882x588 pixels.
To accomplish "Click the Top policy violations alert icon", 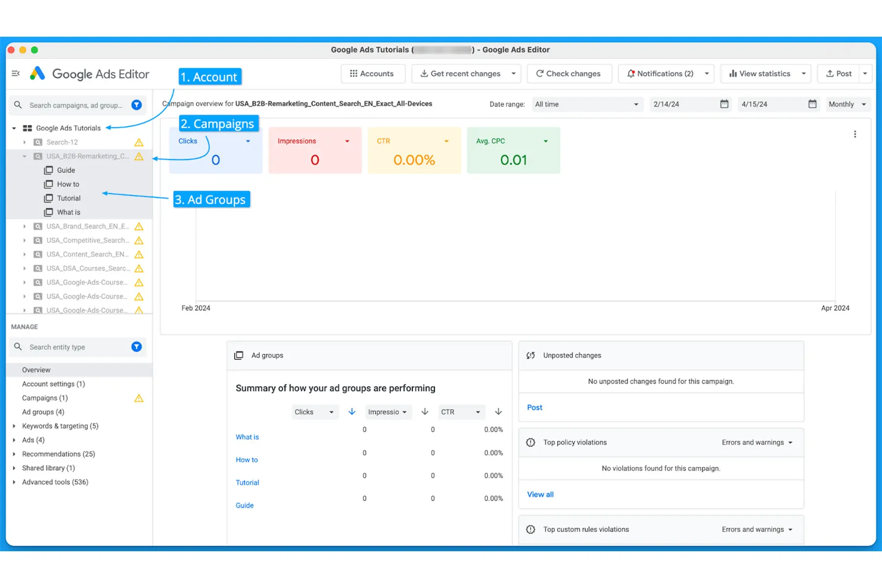I will pos(531,442).
